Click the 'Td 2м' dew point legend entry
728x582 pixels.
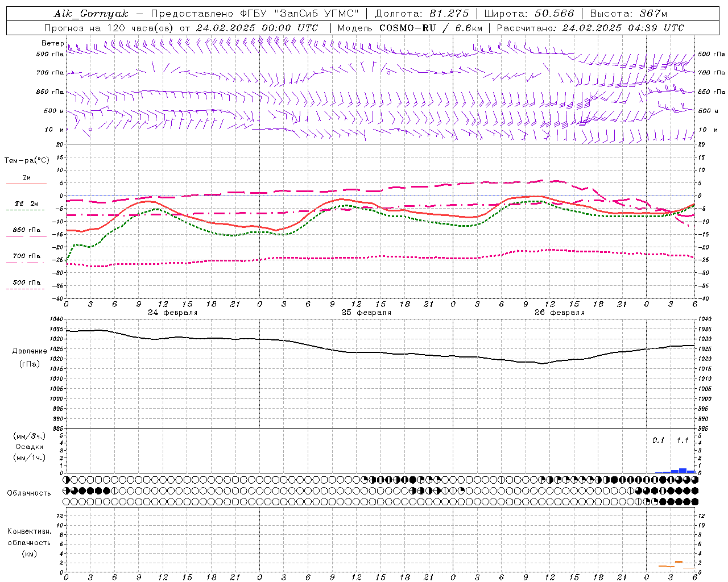[x=27, y=203]
